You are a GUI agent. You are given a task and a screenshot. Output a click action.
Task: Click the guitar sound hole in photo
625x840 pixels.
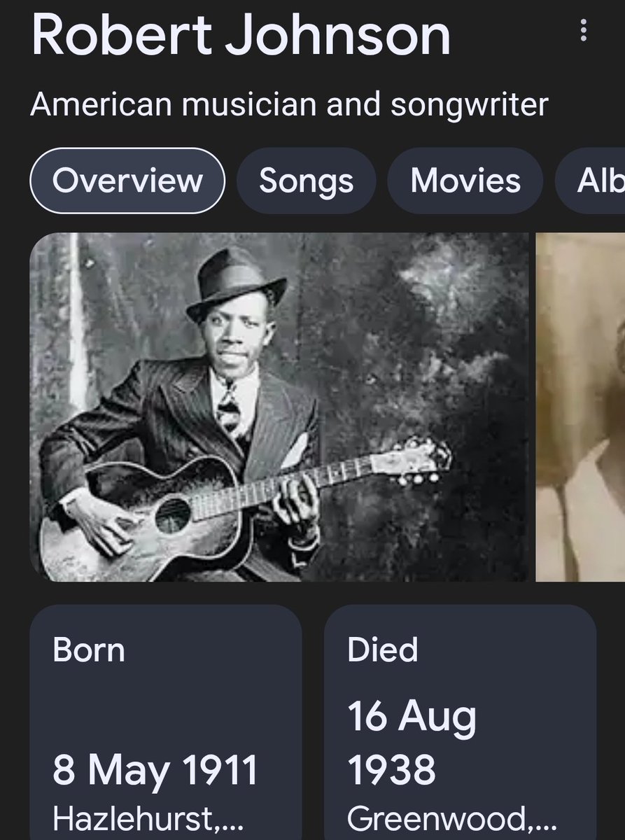click(x=172, y=514)
